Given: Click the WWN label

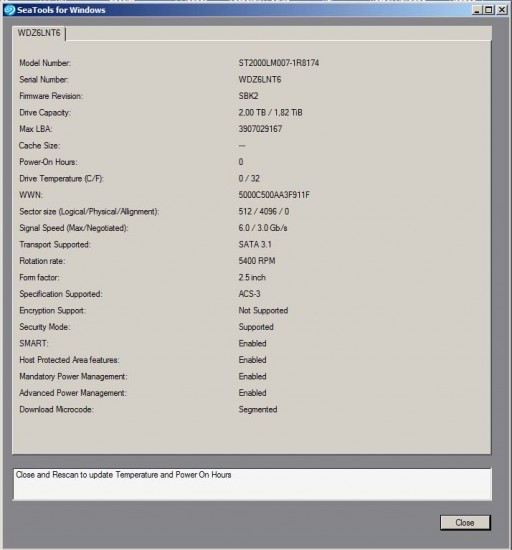Looking at the screenshot, I should (x=31, y=195).
